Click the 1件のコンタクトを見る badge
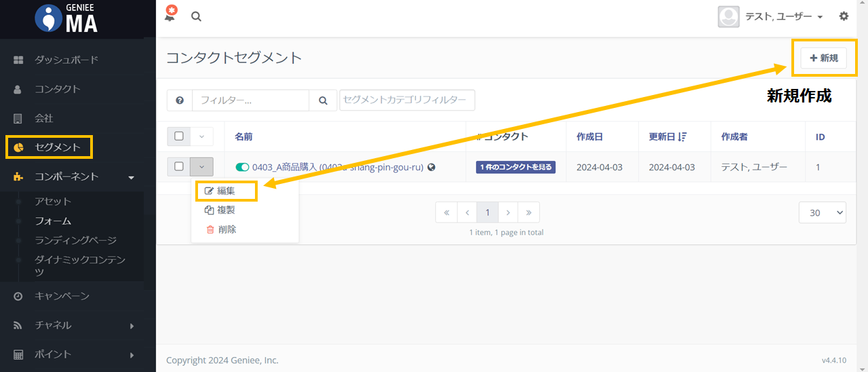The image size is (868, 372). (x=515, y=167)
